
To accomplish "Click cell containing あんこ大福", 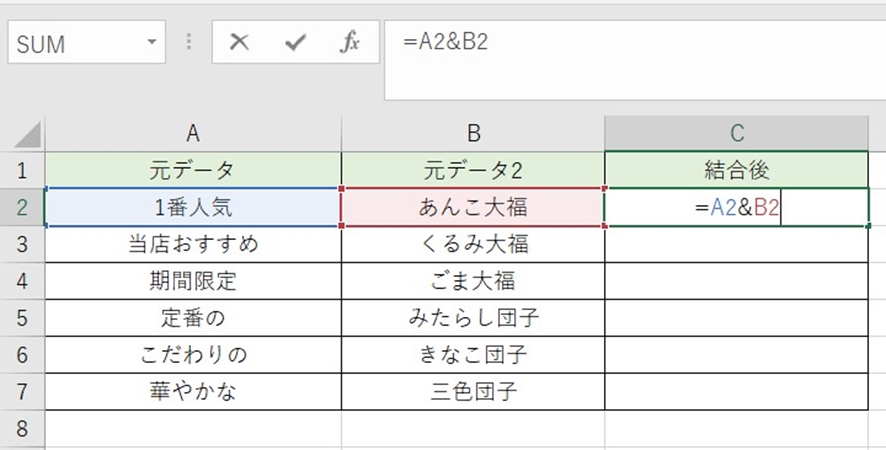I will pyautogui.click(x=473, y=207).
